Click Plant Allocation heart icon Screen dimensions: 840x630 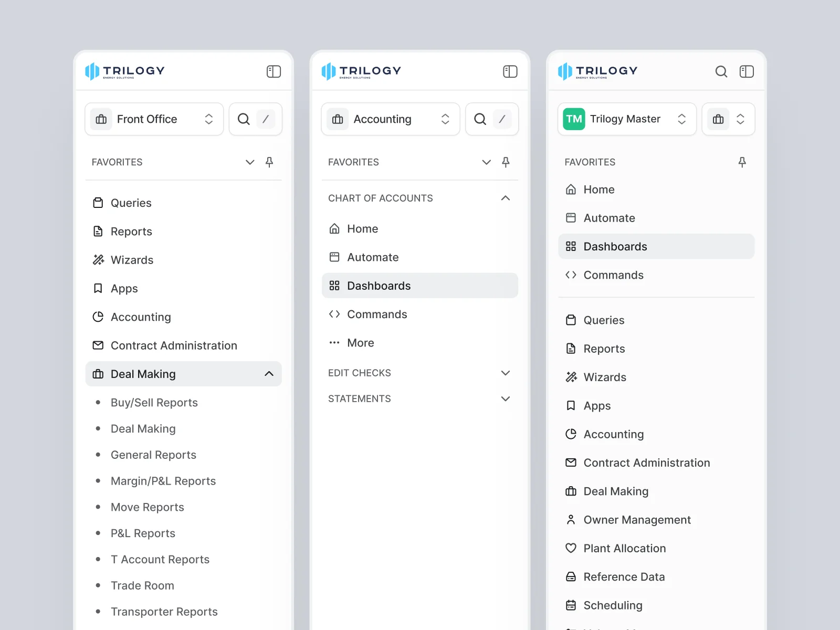point(571,548)
